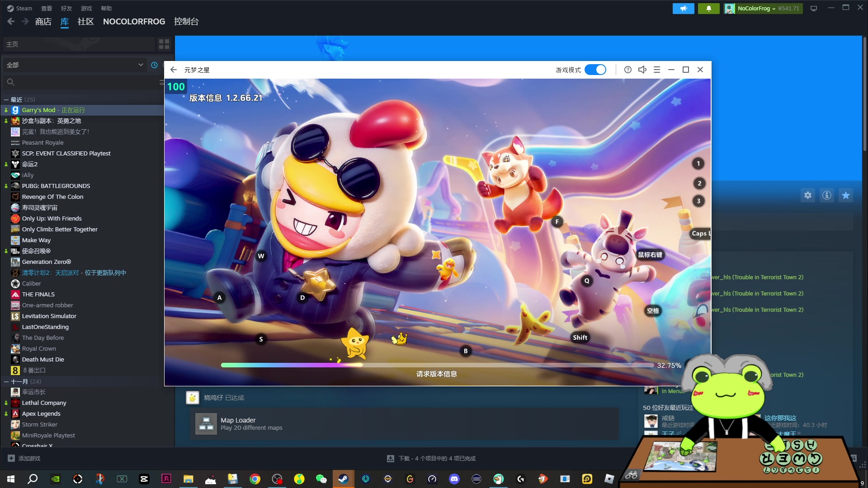The width and height of the screenshot is (868, 488).
Task: Switch library to grid view icon
Action: (x=164, y=44)
